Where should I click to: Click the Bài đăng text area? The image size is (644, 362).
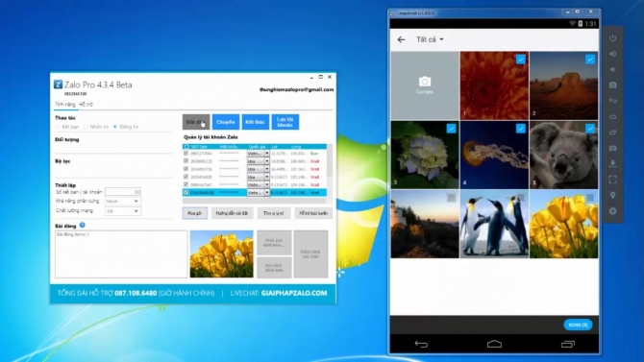tap(121, 254)
